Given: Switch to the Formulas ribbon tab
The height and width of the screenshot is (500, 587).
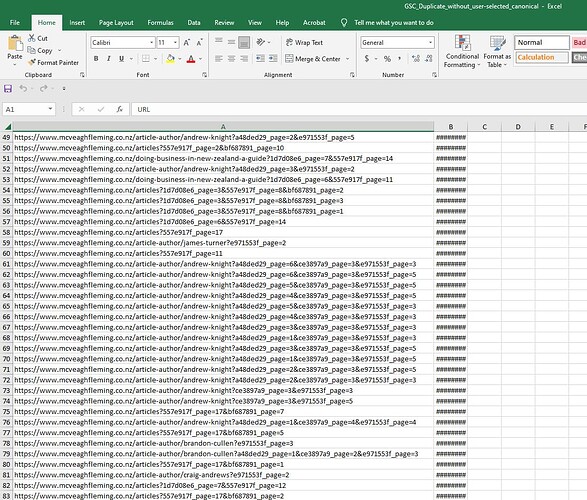Looking at the screenshot, I should (160, 22).
